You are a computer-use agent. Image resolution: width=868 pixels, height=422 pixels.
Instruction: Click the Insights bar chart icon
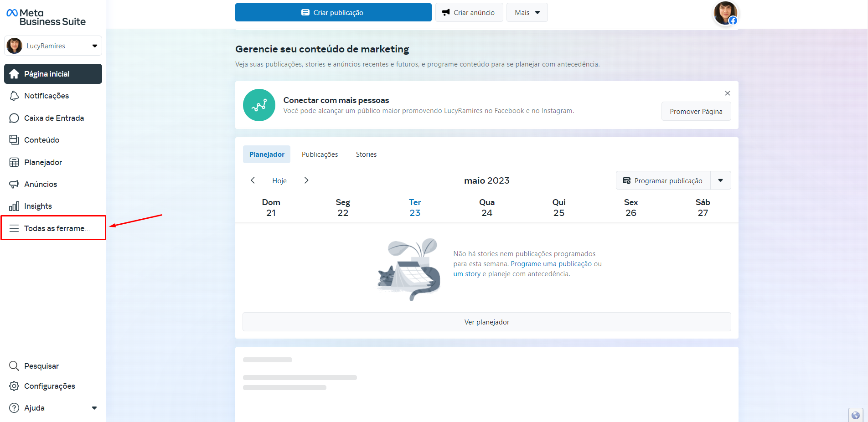pos(14,206)
